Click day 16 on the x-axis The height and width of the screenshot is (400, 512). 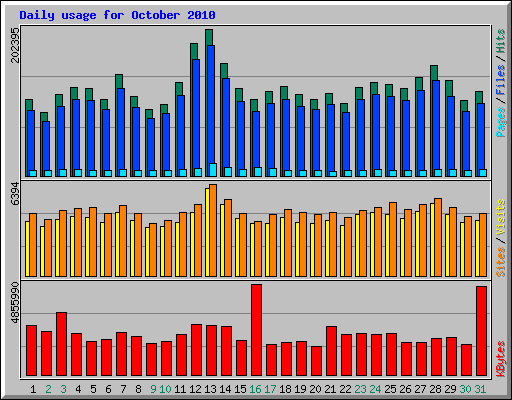coord(255,389)
